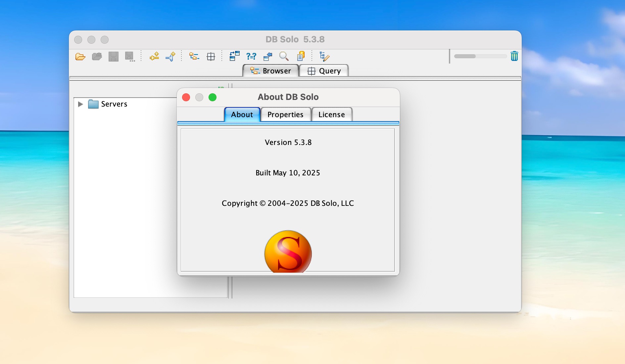625x364 pixels.
Task: Open the Properties tab in About dialog
Action: pyautogui.click(x=285, y=114)
